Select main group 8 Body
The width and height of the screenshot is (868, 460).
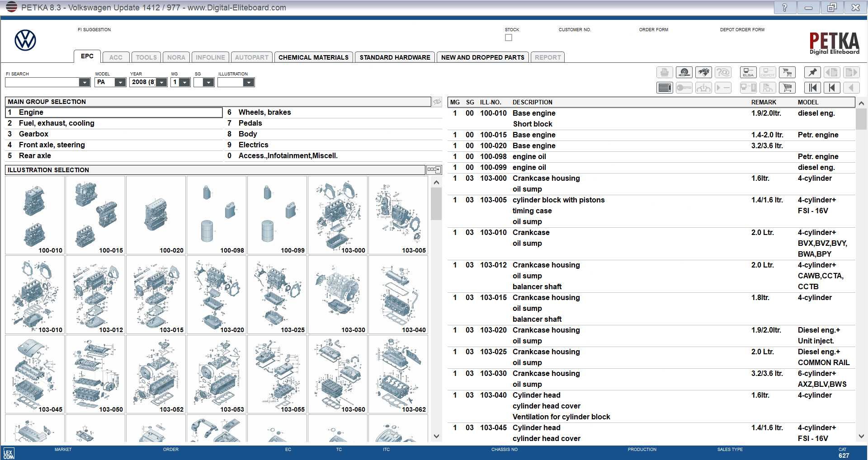coord(334,134)
